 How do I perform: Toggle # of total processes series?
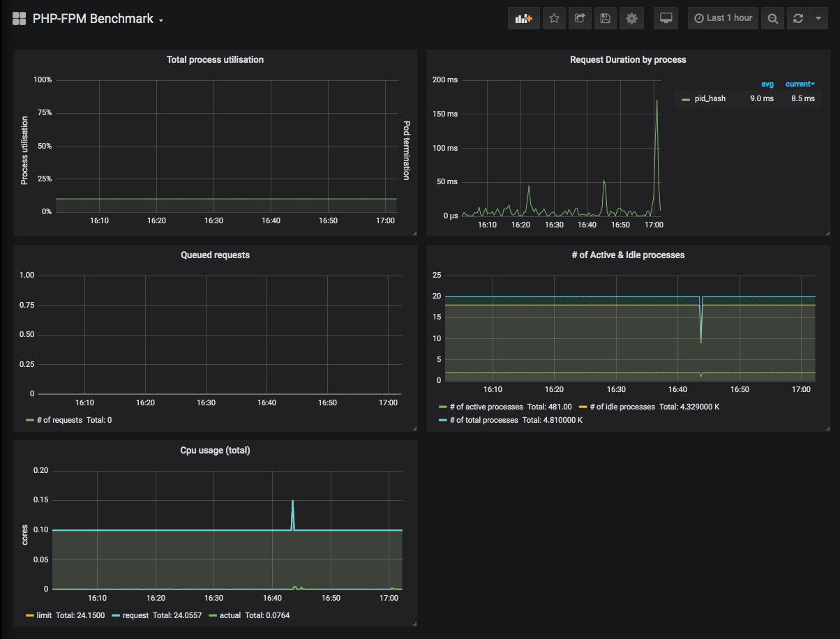click(483, 421)
